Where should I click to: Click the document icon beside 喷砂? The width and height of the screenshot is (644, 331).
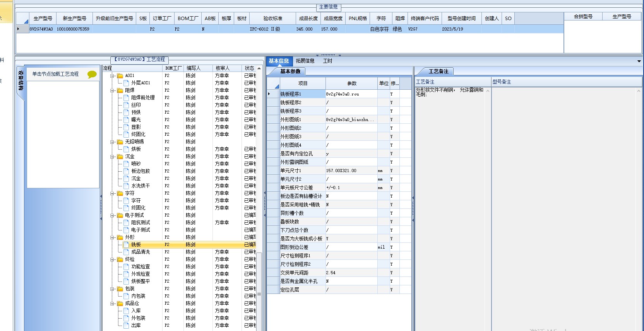click(x=126, y=164)
